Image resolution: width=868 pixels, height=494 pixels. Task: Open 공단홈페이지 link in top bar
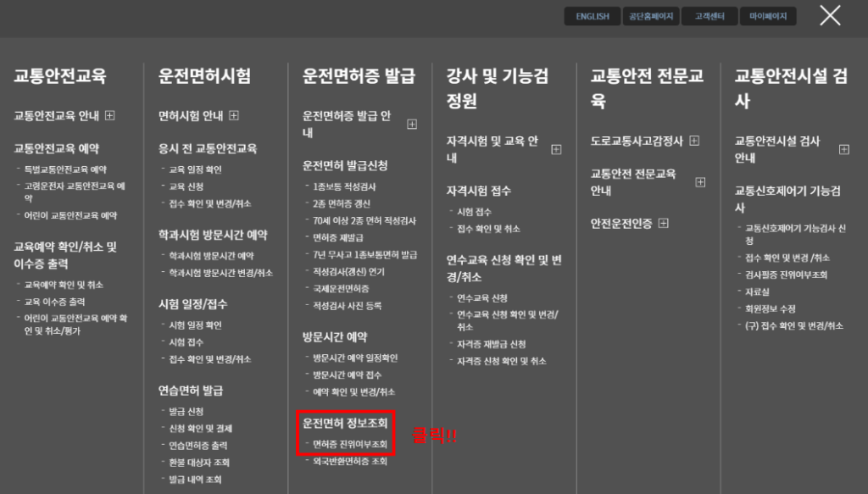point(651,16)
